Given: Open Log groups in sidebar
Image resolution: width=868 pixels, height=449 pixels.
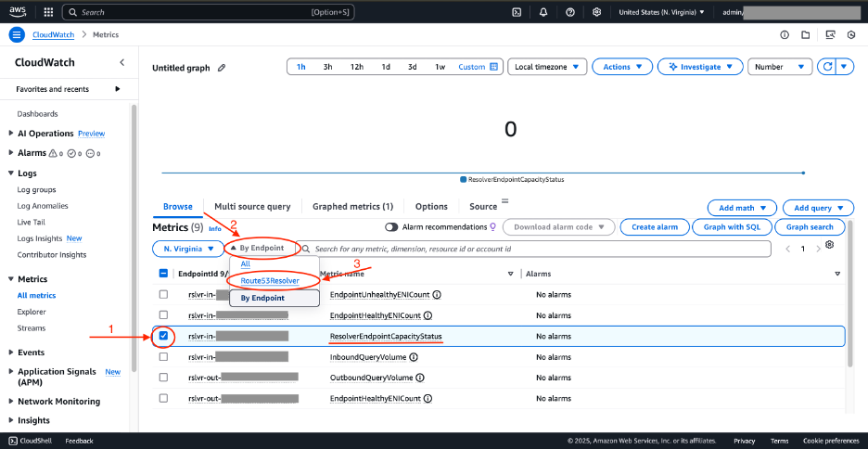Looking at the screenshot, I should click(x=36, y=189).
